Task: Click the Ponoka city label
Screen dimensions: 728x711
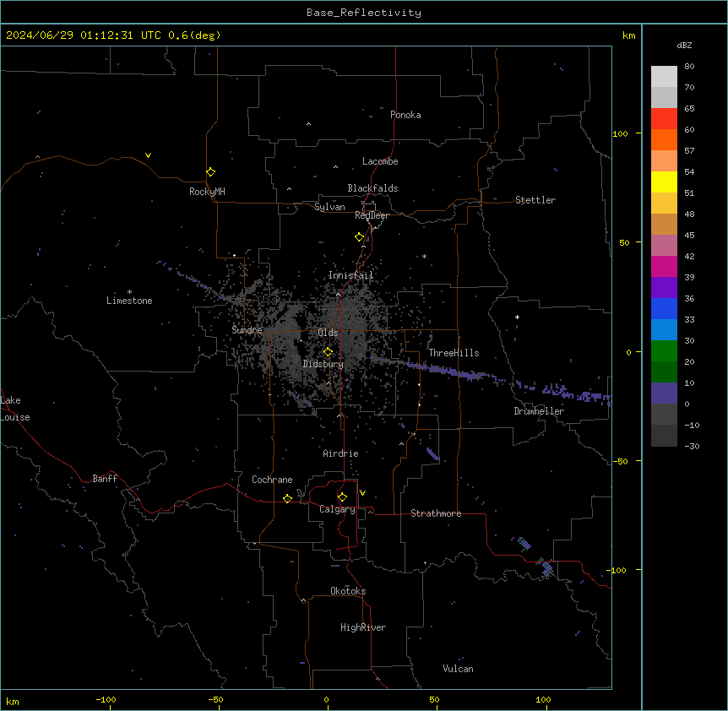Action: pyautogui.click(x=405, y=115)
